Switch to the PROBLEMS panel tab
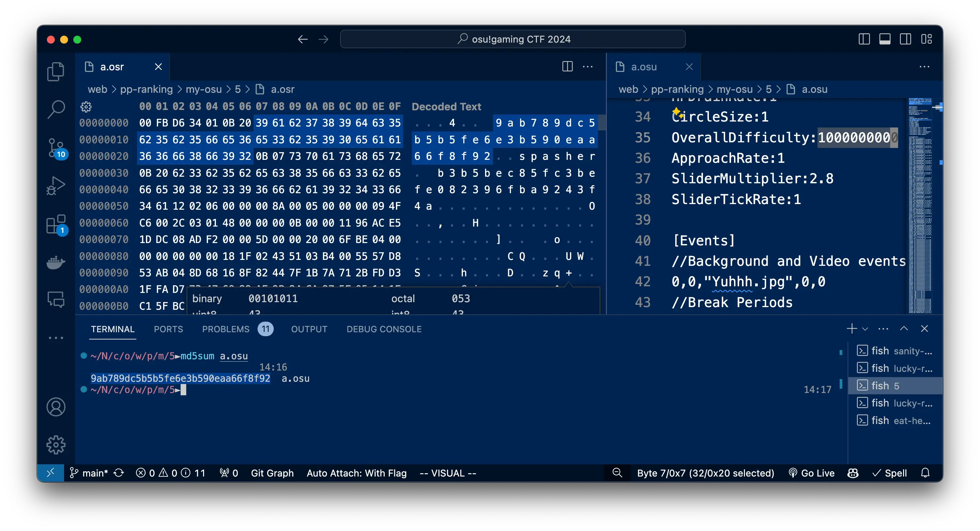This screenshot has width=980, height=531. 226,329
